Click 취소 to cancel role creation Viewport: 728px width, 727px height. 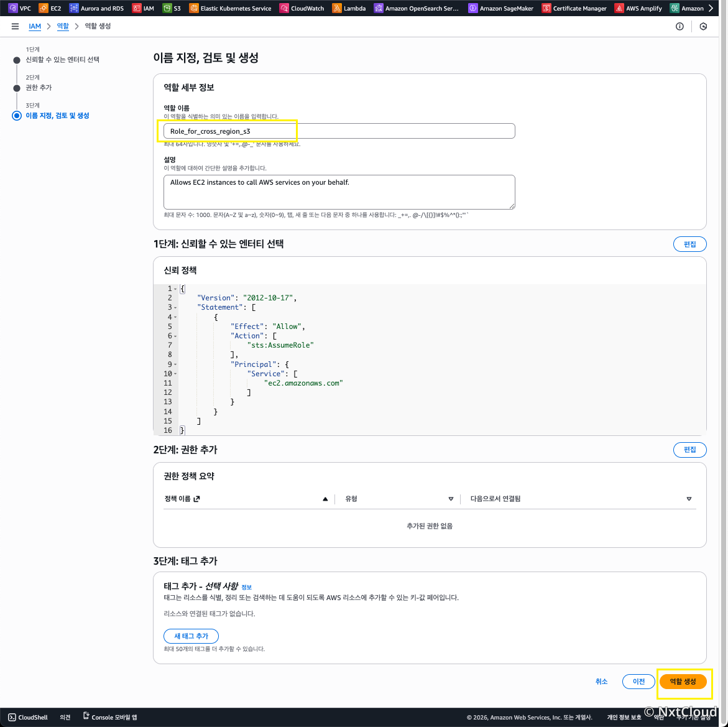(x=601, y=682)
